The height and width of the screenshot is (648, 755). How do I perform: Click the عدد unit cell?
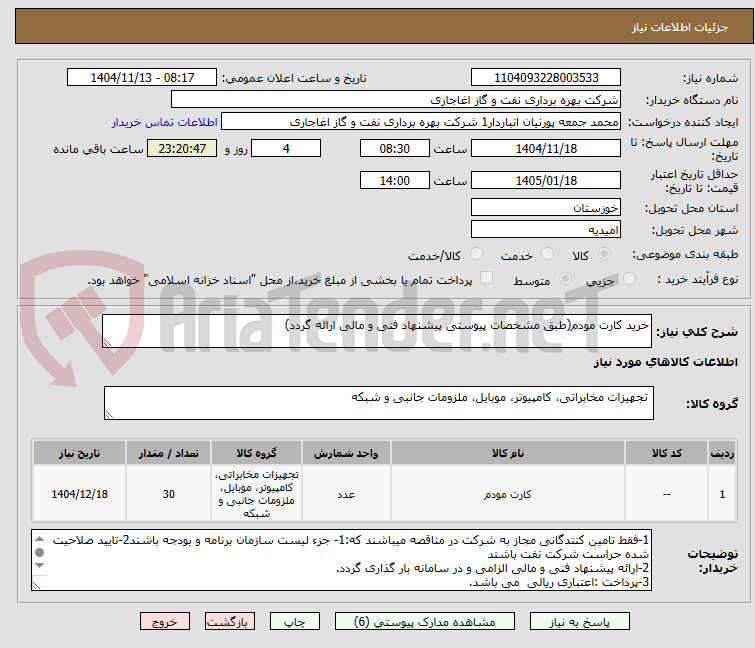[346, 494]
